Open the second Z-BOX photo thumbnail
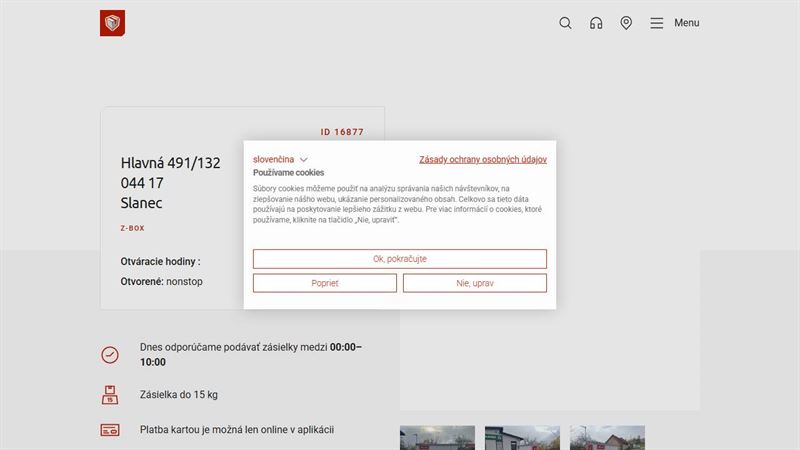Screen dimensions: 800x450 (x=522, y=438)
